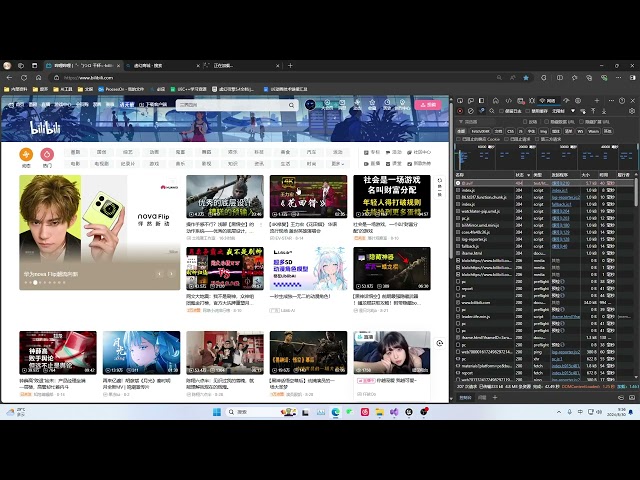640x480 pixels.
Task: Click the red record network log button
Action: [x=460, y=111]
